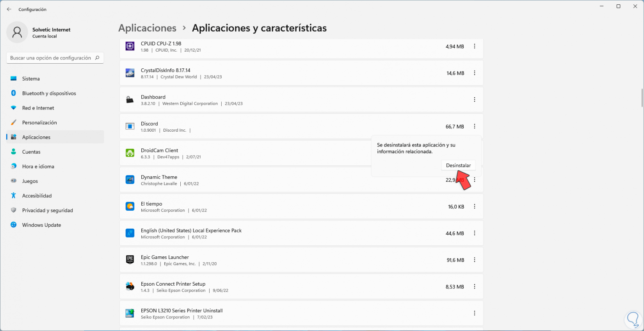Viewport: 644px width, 331px height.
Task: Click the search magnifier icon
Action: 97,58
